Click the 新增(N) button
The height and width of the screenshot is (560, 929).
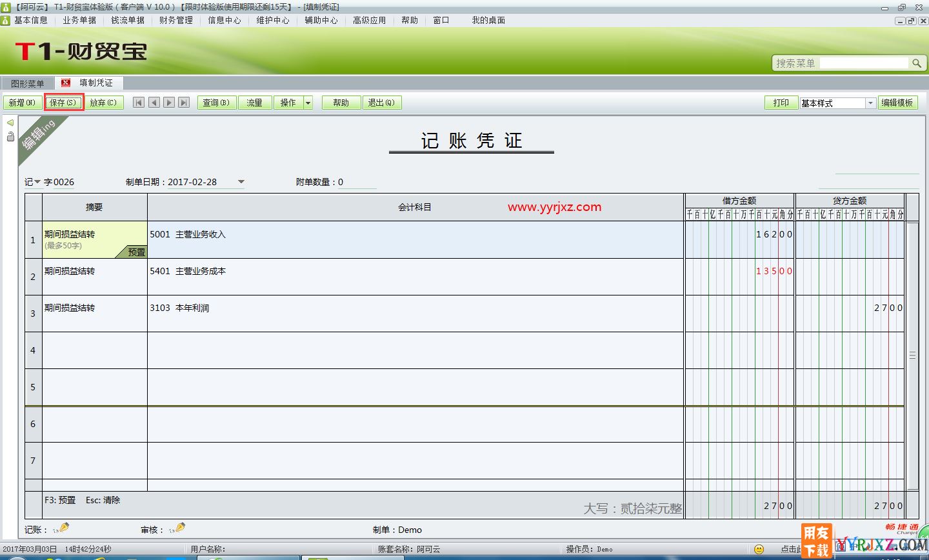coord(23,103)
